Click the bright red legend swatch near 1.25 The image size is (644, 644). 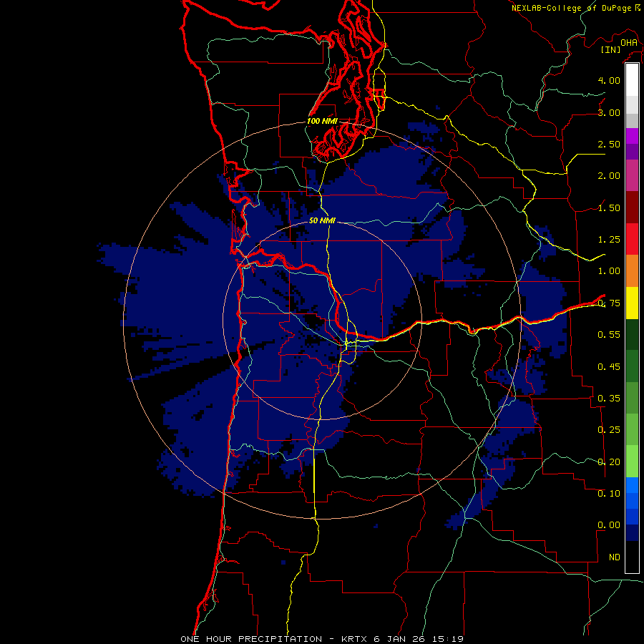632,239
